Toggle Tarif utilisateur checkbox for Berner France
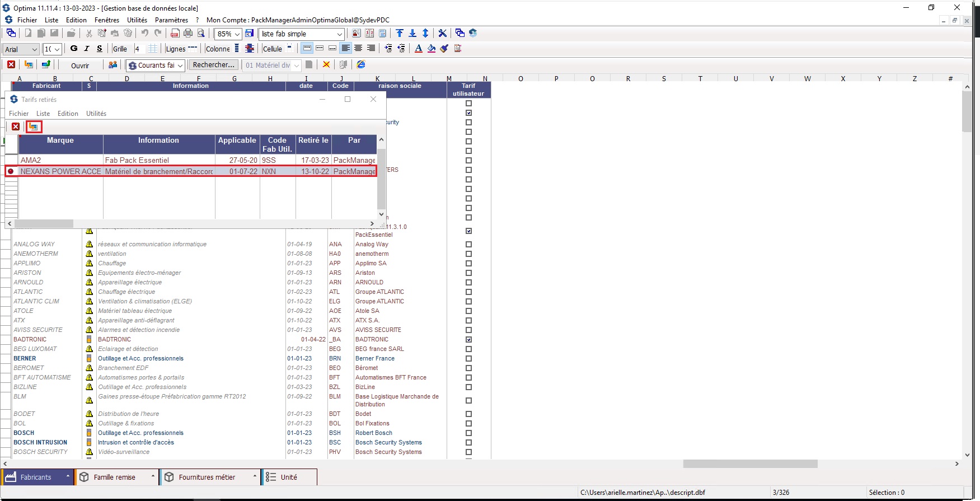The width and height of the screenshot is (980, 501). pos(468,358)
